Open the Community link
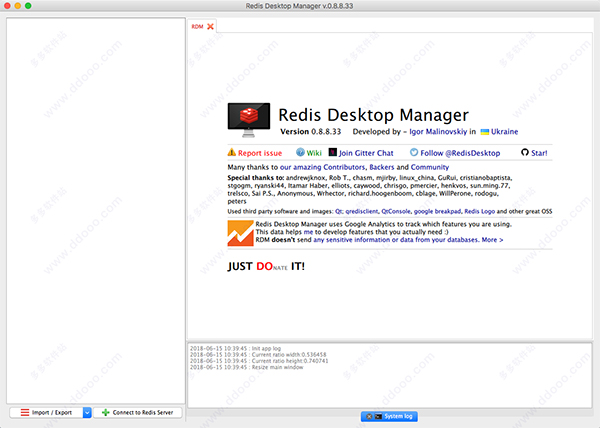Viewport: 600px width, 428px height. tap(430, 167)
